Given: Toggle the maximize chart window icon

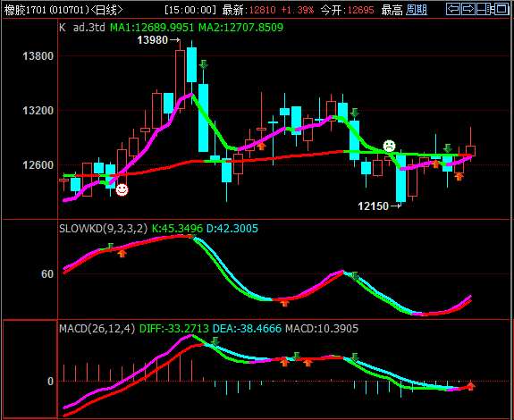Looking at the screenshot, I should point(501,9).
